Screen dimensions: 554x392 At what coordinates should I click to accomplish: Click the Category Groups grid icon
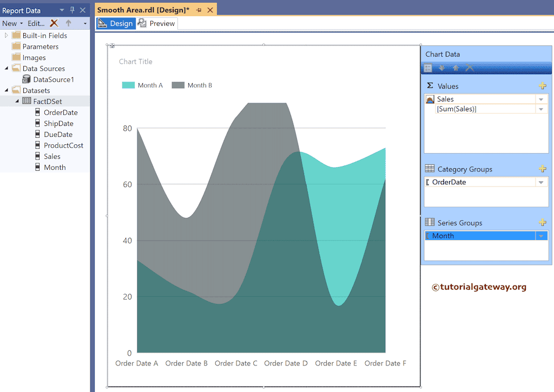click(x=430, y=169)
